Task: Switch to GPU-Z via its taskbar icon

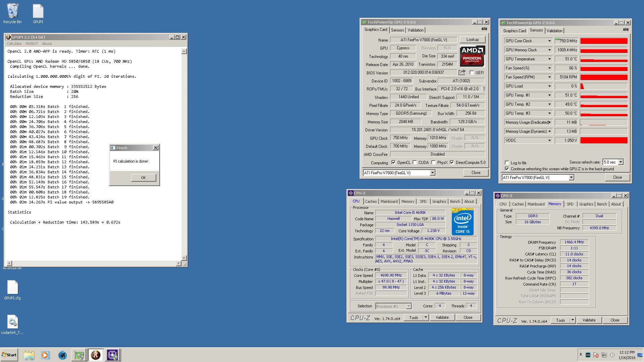Action: point(79,355)
